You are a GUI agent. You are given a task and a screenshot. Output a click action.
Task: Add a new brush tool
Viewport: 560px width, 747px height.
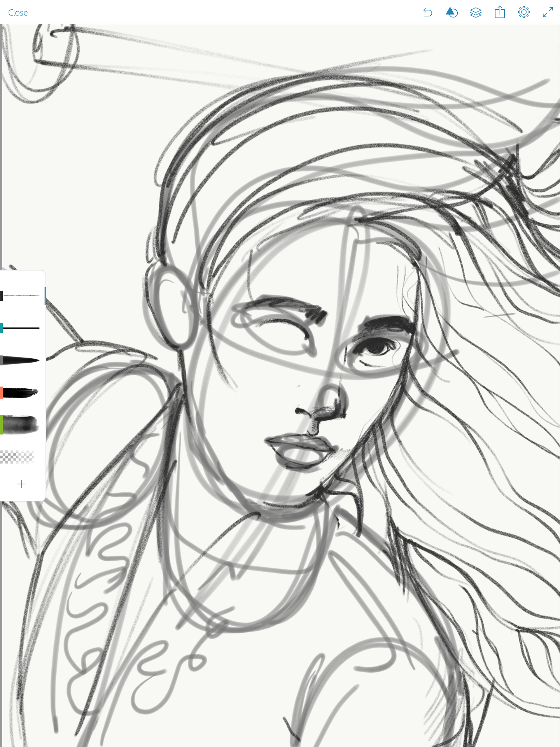click(x=21, y=484)
